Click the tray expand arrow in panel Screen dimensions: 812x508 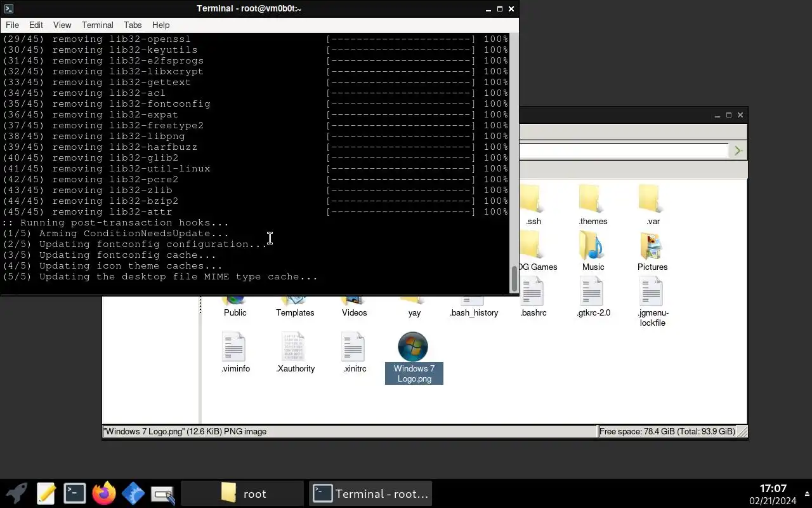[807, 494]
